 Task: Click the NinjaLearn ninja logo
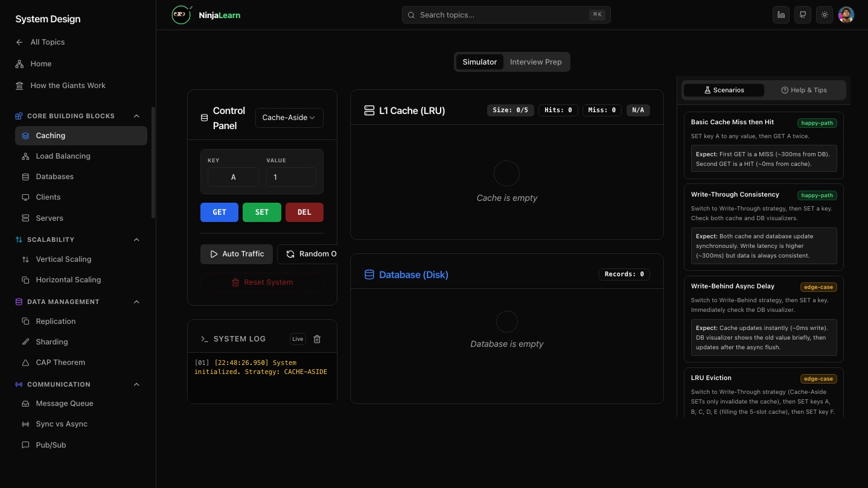click(181, 15)
